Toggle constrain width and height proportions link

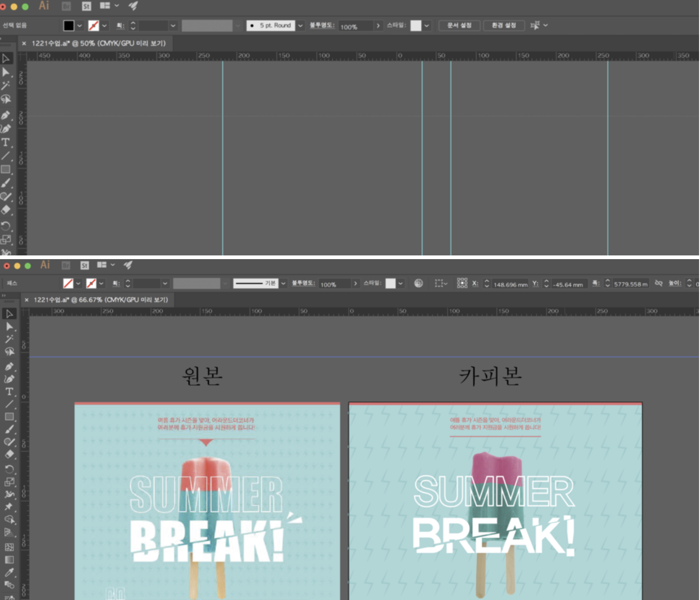click(658, 283)
